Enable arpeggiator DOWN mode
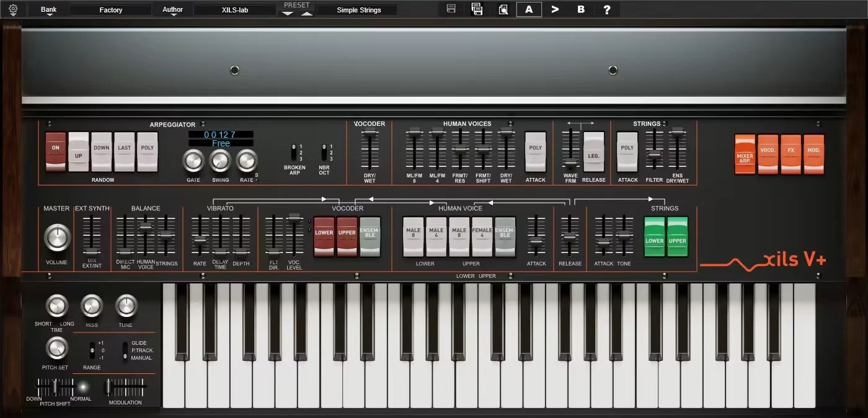868x418 pixels. click(102, 151)
